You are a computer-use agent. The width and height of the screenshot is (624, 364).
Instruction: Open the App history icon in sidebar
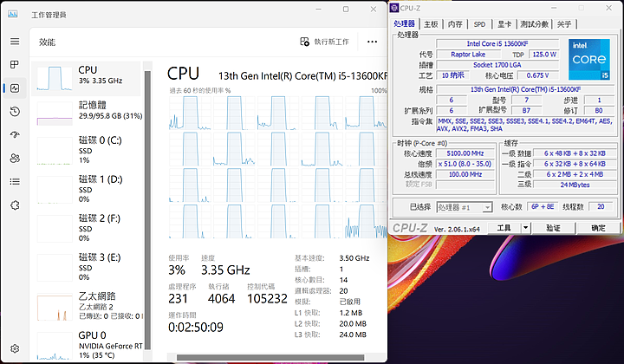click(15, 112)
